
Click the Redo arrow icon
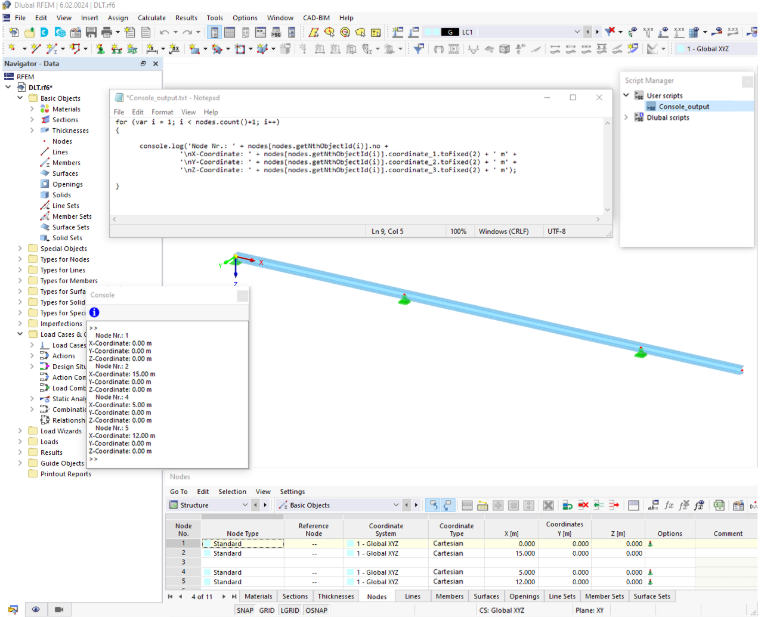coord(187,32)
